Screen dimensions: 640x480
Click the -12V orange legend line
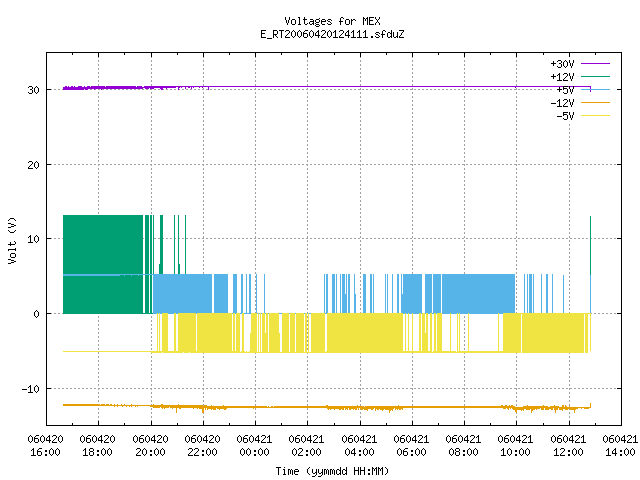(595, 102)
